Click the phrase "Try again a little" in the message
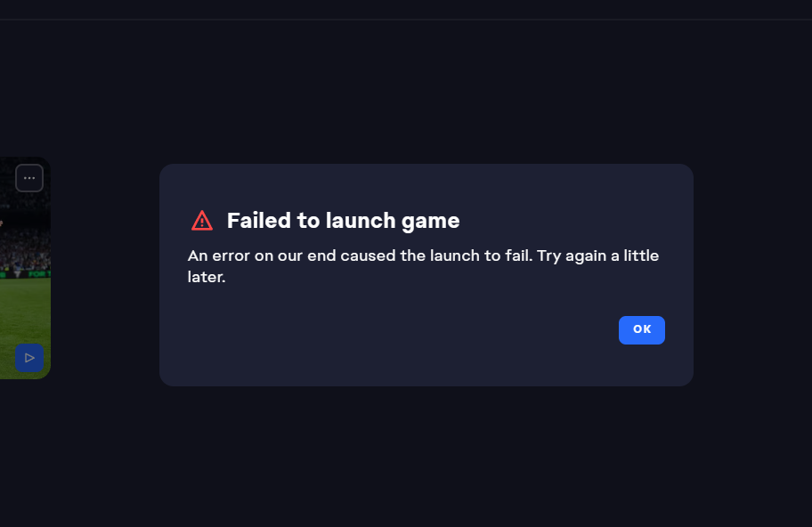The height and width of the screenshot is (527, 812). (598, 256)
